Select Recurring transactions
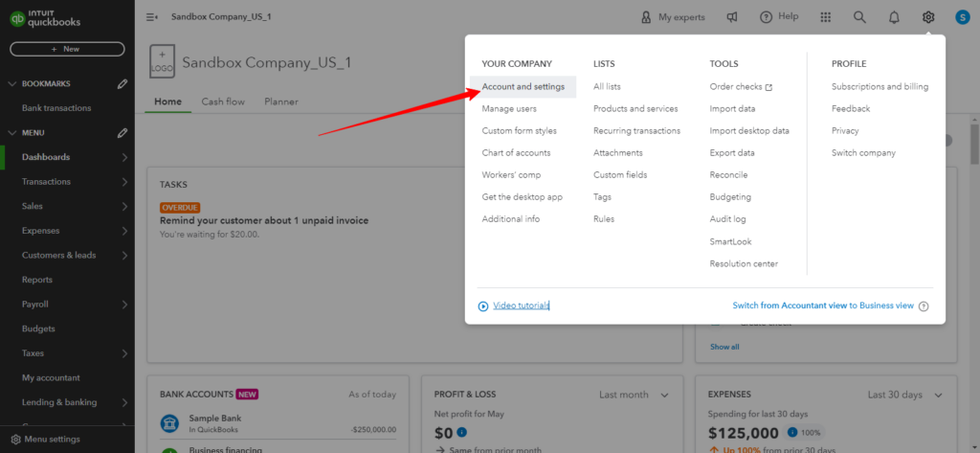This screenshot has height=453, width=980. click(x=636, y=131)
